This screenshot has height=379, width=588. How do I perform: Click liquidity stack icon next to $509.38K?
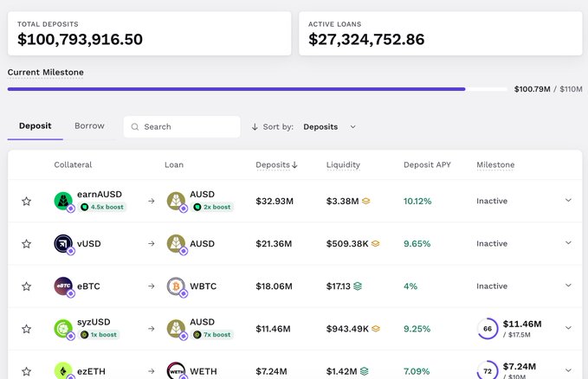pyautogui.click(x=375, y=244)
